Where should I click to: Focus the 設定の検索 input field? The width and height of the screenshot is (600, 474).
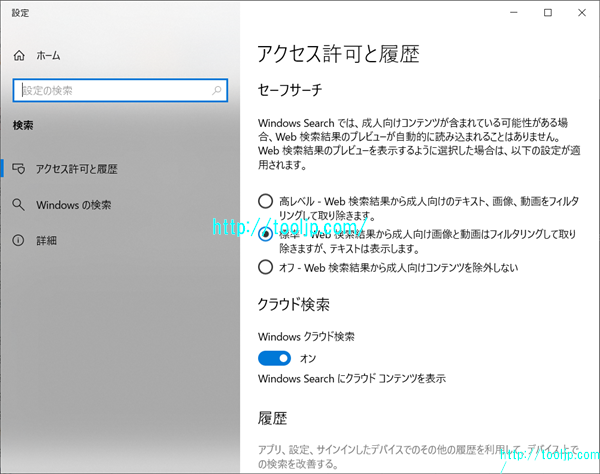pos(120,90)
